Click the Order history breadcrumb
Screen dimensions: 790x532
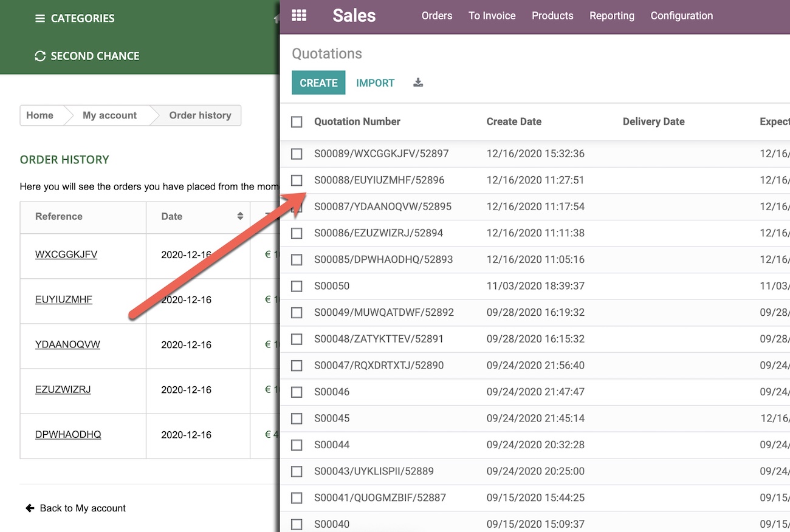[x=200, y=115]
